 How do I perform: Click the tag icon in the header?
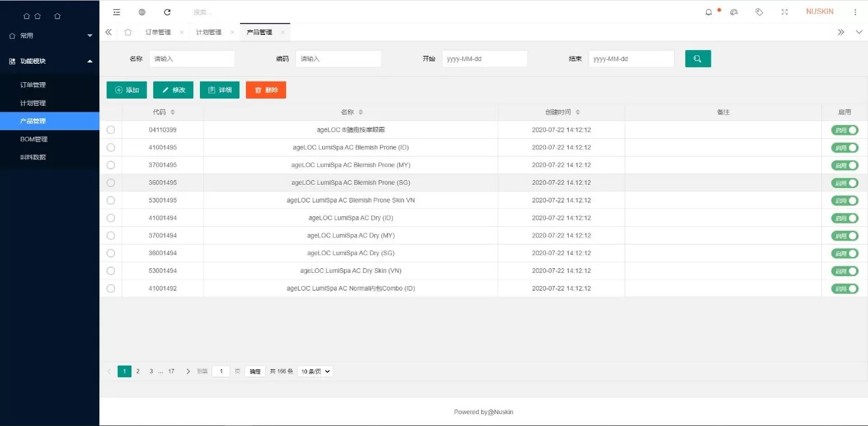(759, 12)
